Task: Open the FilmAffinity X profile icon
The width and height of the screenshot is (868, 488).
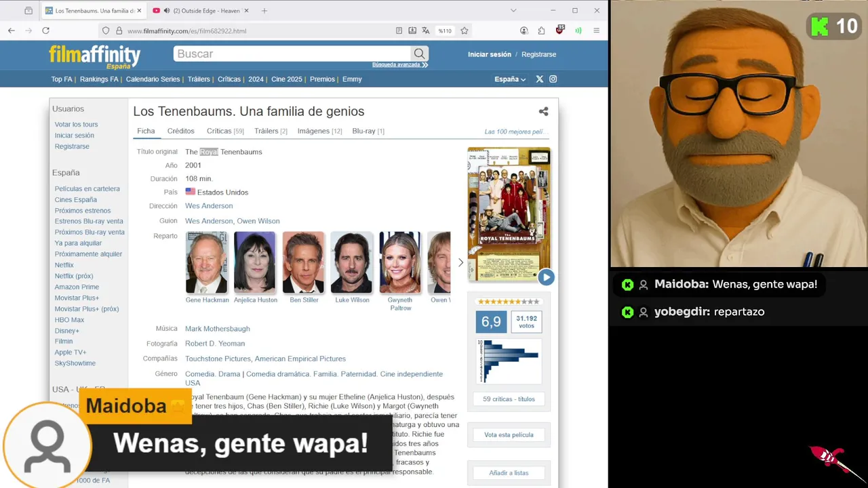Action: (x=540, y=79)
